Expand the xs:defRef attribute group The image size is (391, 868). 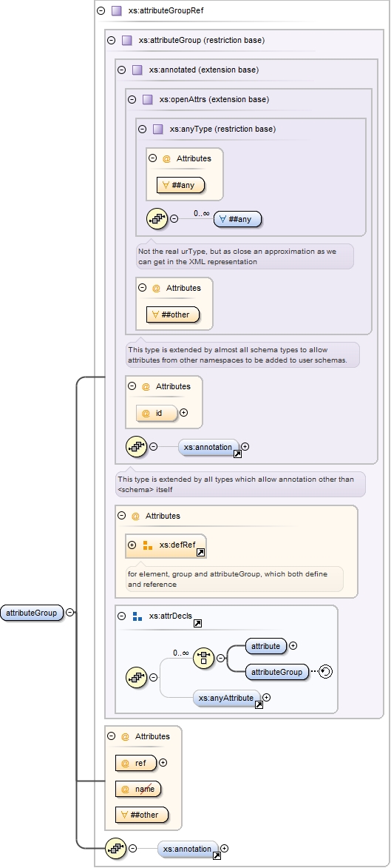pyautogui.click(x=132, y=545)
